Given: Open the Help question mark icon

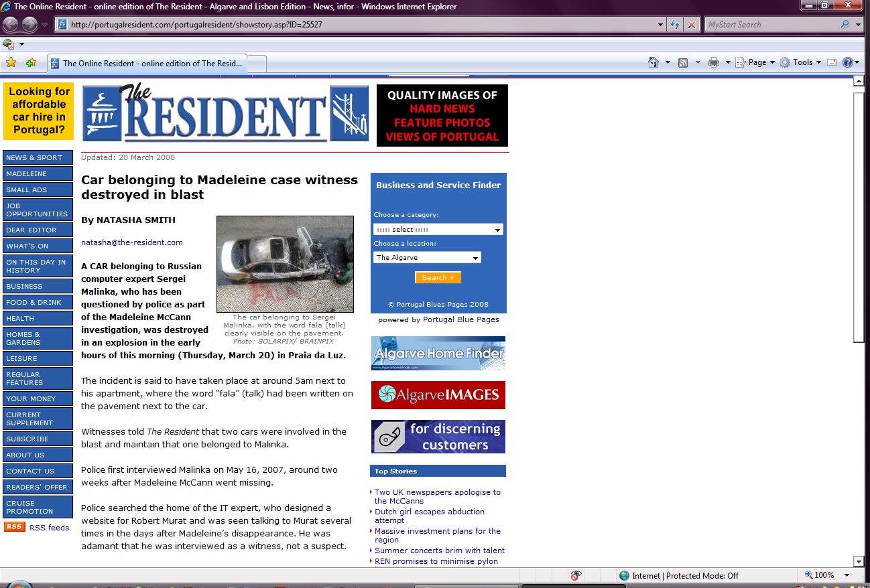Looking at the screenshot, I should tap(848, 62).
